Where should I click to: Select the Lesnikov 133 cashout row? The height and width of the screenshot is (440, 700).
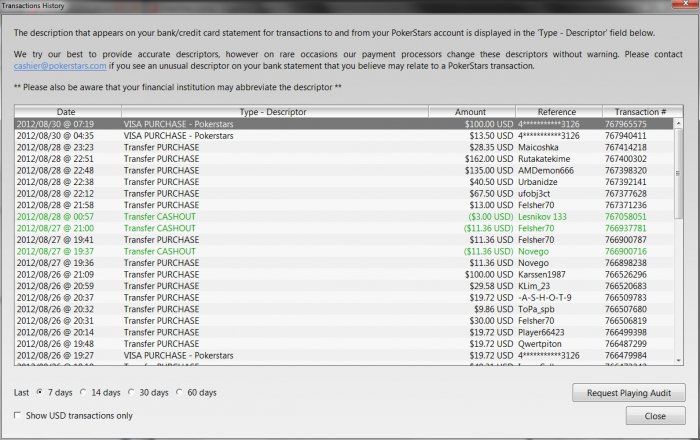click(344, 216)
